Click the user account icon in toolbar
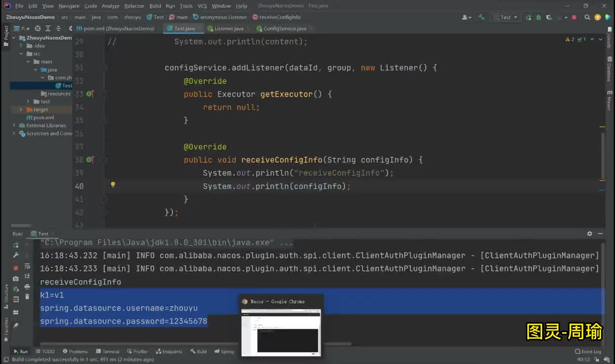The image size is (615, 364). click(466, 17)
